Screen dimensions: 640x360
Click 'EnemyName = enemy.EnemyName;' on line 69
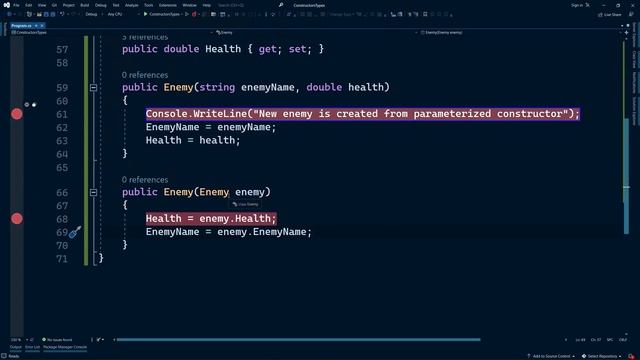[x=229, y=232]
